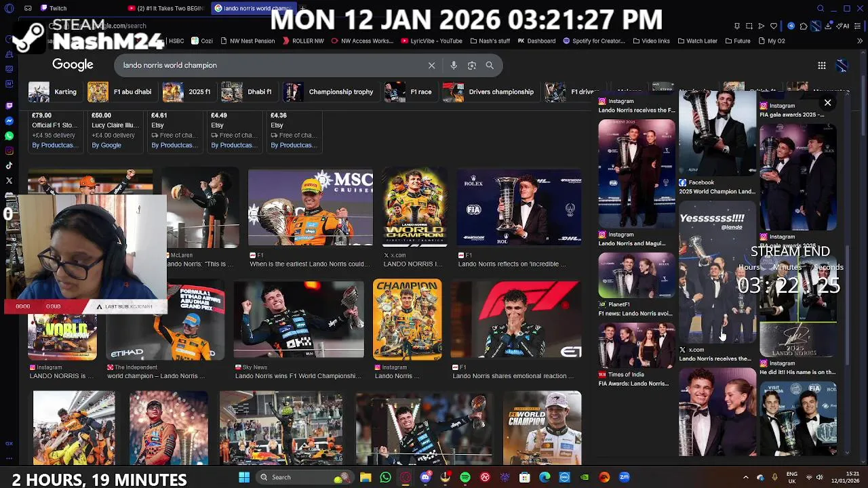This screenshot has width=868, height=488.
Task: Open NW Nest Pension bookmark
Action: (247, 41)
